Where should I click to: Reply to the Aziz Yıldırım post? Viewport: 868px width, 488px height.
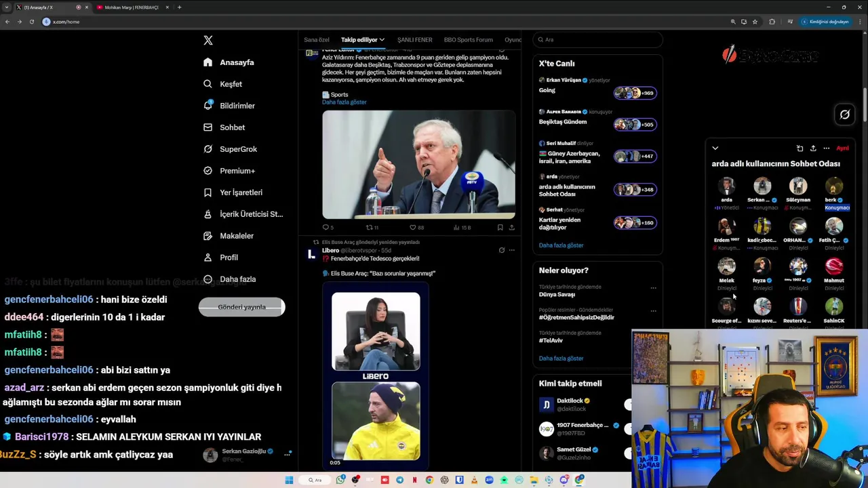(328, 228)
